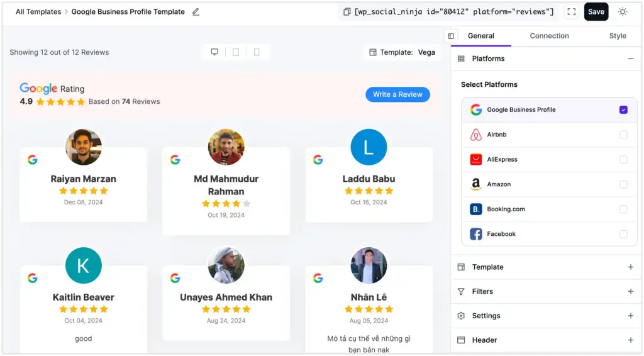Click the date Oct 19, 2024
This screenshot has height=356, width=644.
(226, 215)
